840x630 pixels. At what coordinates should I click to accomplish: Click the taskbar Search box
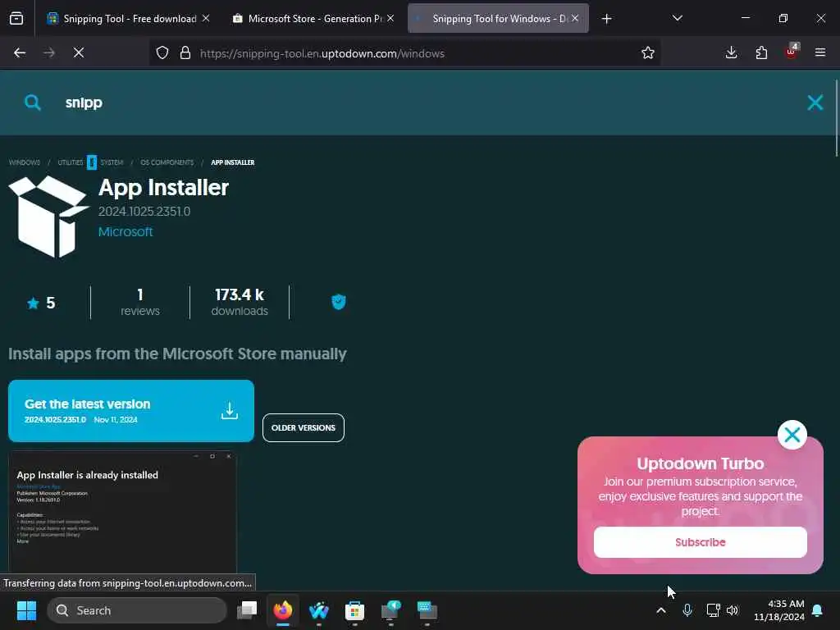point(137,610)
